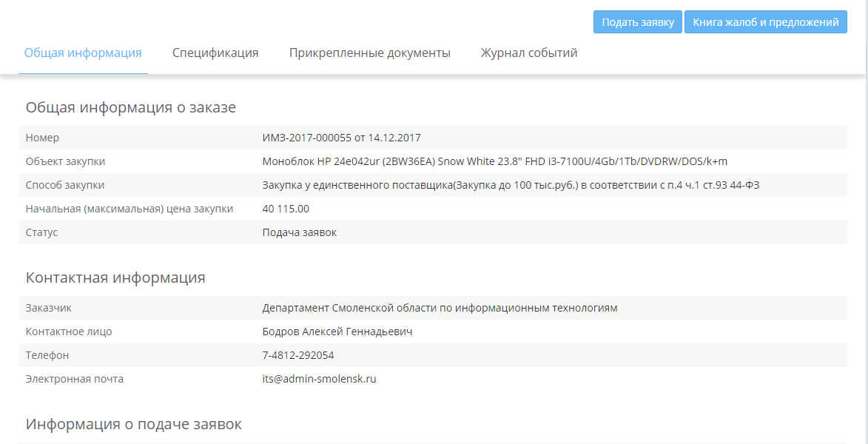Click the 'Подать заявку' button
This screenshot has width=868, height=444.
click(637, 22)
